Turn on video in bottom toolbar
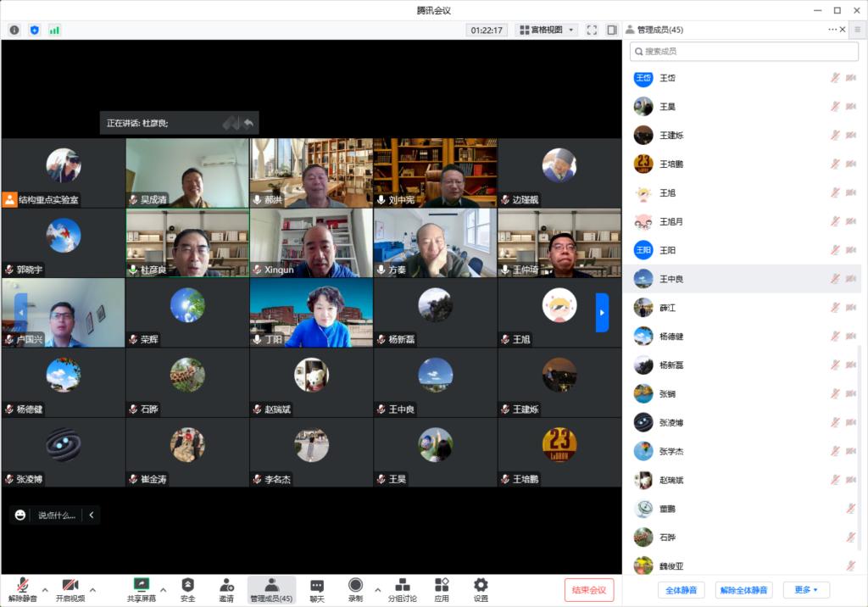Image resolution: width=868 pixels, height=607 pixels. (70, 590)
